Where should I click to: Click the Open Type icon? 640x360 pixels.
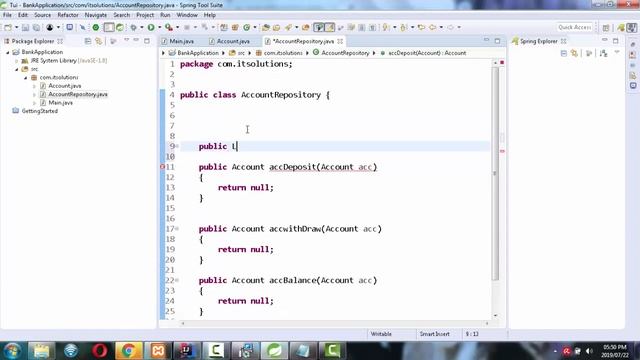[266, 27]
